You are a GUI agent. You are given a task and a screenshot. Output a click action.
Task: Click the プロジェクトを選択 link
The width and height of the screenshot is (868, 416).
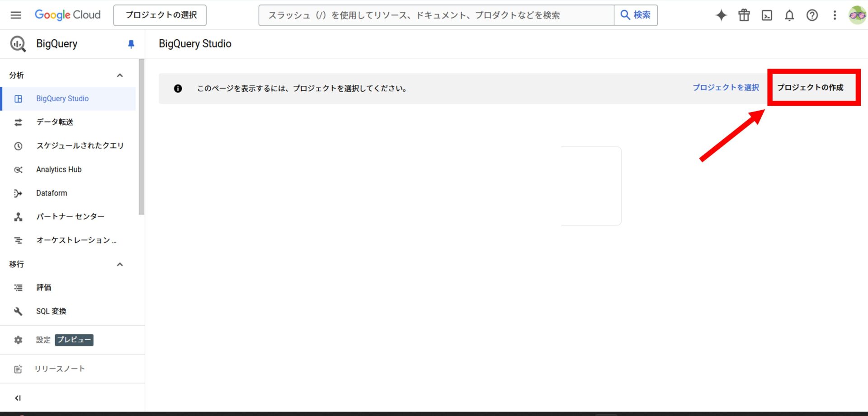tap(726, 88)
